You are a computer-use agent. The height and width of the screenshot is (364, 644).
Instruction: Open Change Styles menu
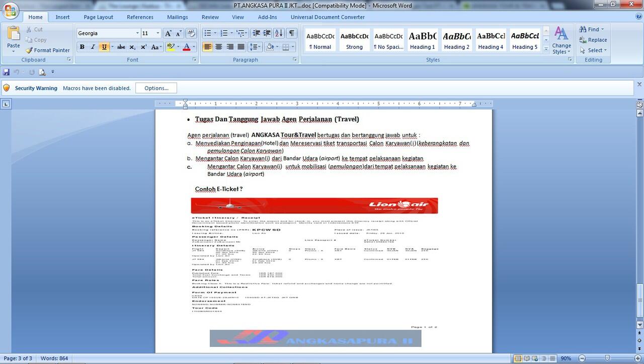tap(561, 41)
